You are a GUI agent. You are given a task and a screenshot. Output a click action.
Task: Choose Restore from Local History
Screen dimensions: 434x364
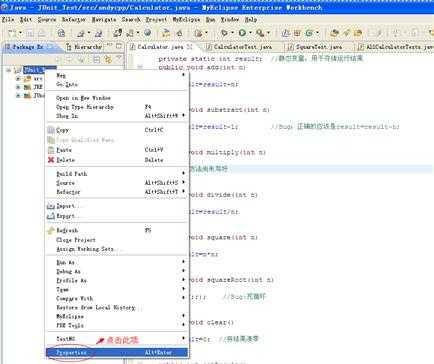click(x=117, y=307)
